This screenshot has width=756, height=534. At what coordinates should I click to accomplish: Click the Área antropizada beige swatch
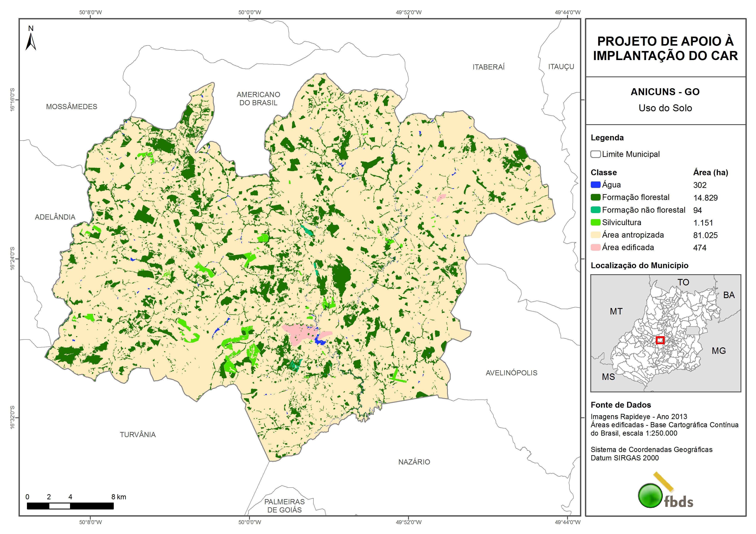(x=595, y=235)
